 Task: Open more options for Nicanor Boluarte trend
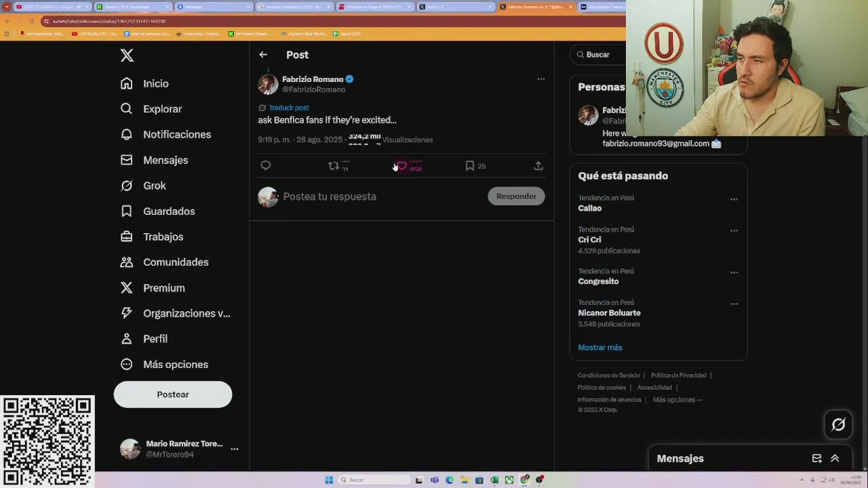(x=734, y=304)
